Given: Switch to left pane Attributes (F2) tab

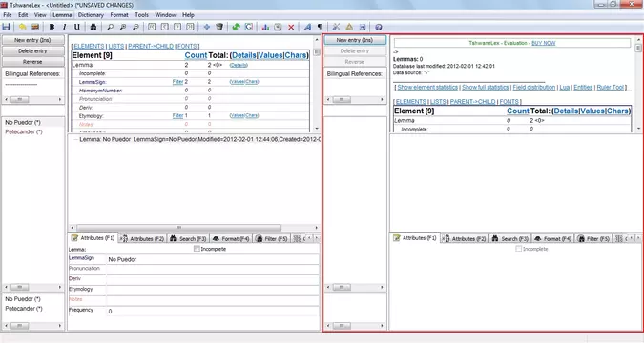Looking at the screenshot, I should tap(142, 238).
